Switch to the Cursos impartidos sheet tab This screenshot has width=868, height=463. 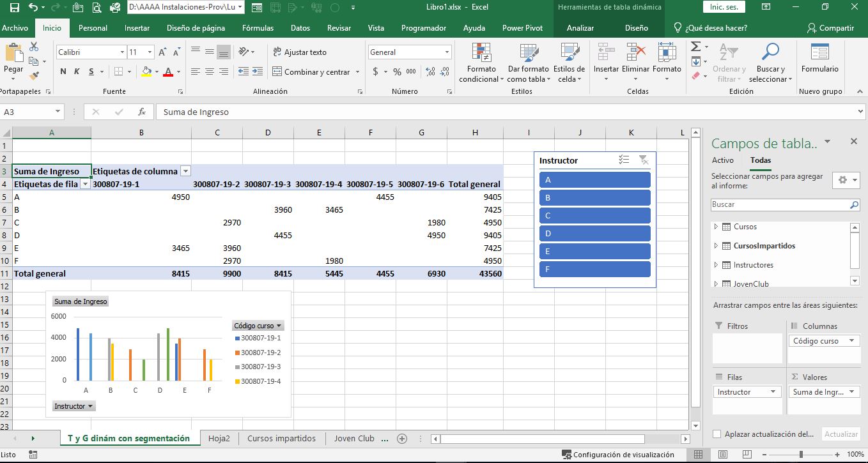coord(281,439)
